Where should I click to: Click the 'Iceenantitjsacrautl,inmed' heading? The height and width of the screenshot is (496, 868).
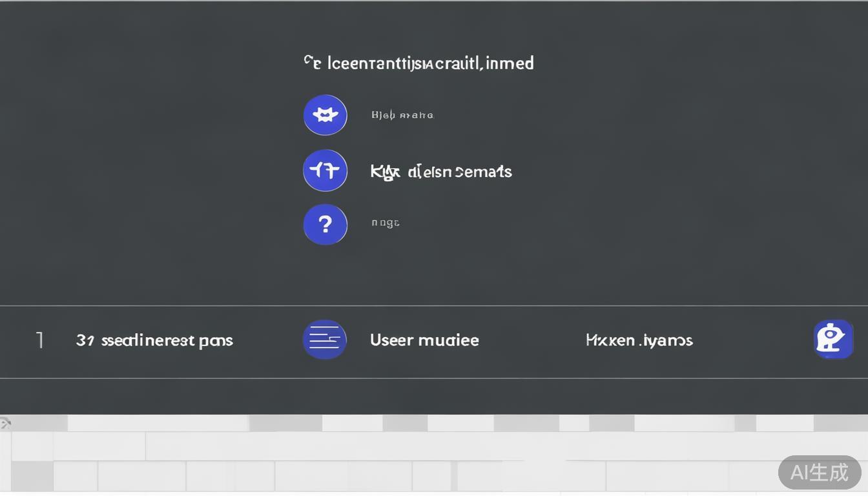click(430, 63)
